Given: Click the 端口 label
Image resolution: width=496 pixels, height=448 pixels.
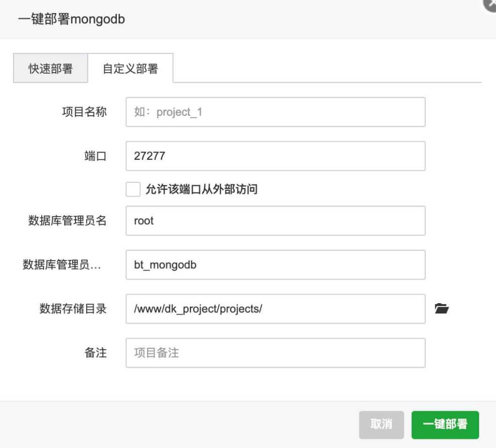Looking at the screenshot, I should pyautogui.click(x=95, y=156).
